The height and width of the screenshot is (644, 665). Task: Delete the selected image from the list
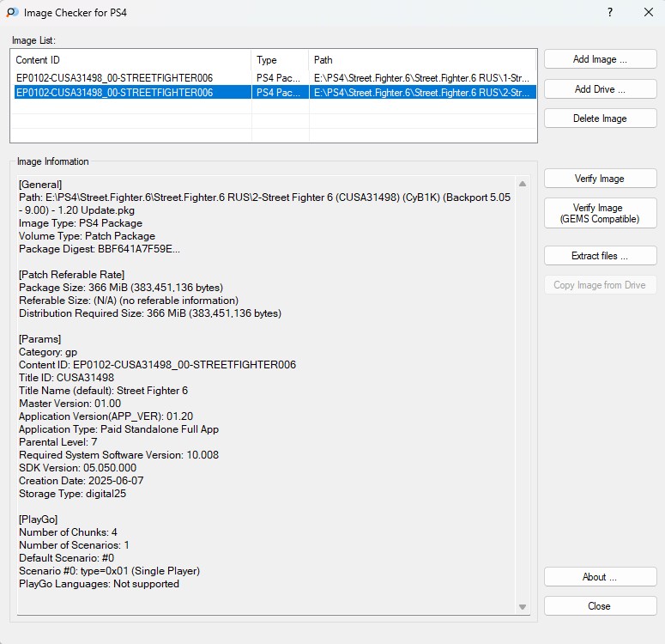(x=600, y=118)
